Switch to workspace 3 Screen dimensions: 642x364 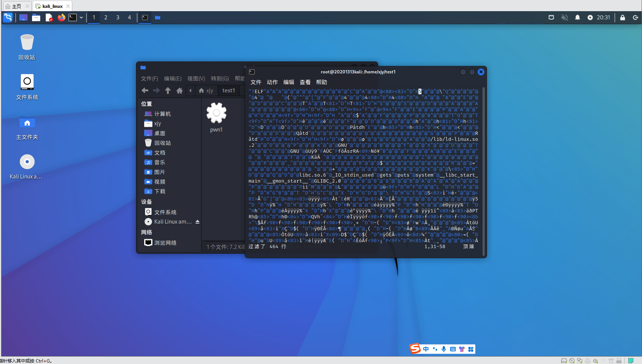(x=118, y=18)
